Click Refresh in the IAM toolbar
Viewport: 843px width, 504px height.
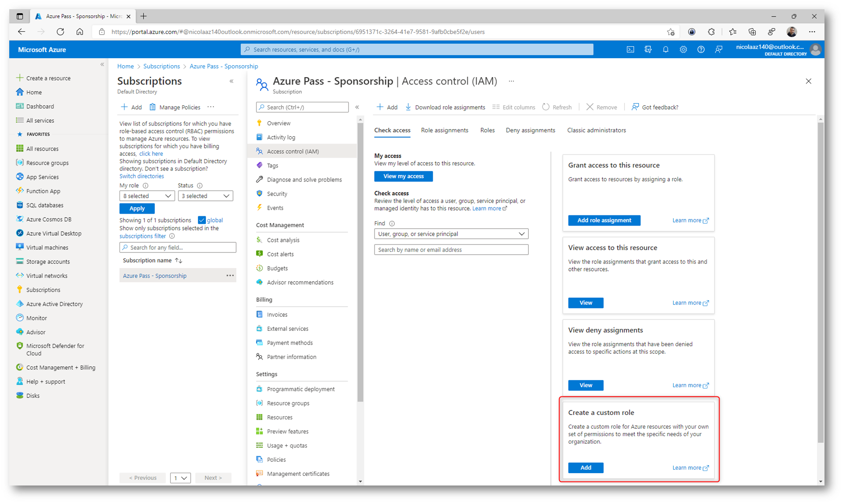point(557,107)
